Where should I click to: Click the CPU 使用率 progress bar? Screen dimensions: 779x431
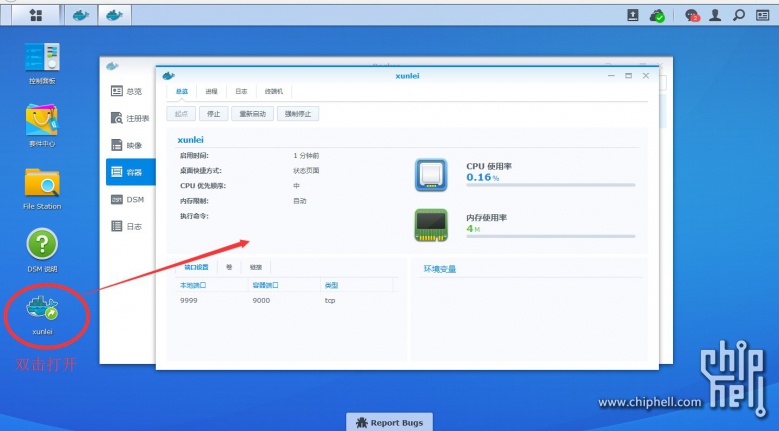tap(550, 185)
